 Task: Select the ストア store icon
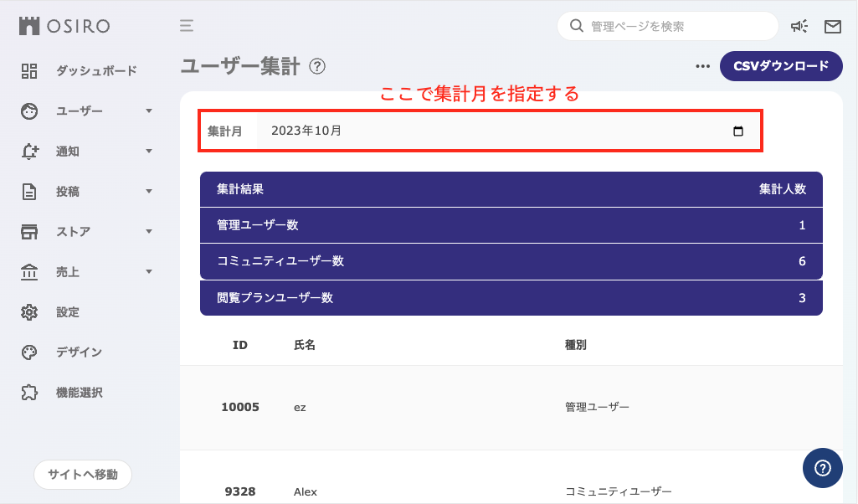click(29, 231)
